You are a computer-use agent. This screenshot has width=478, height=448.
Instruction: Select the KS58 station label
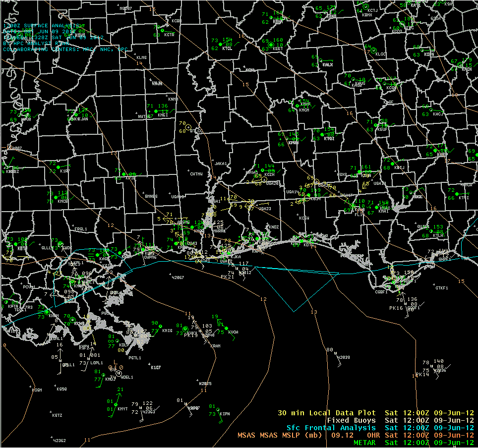coord(61,389)
